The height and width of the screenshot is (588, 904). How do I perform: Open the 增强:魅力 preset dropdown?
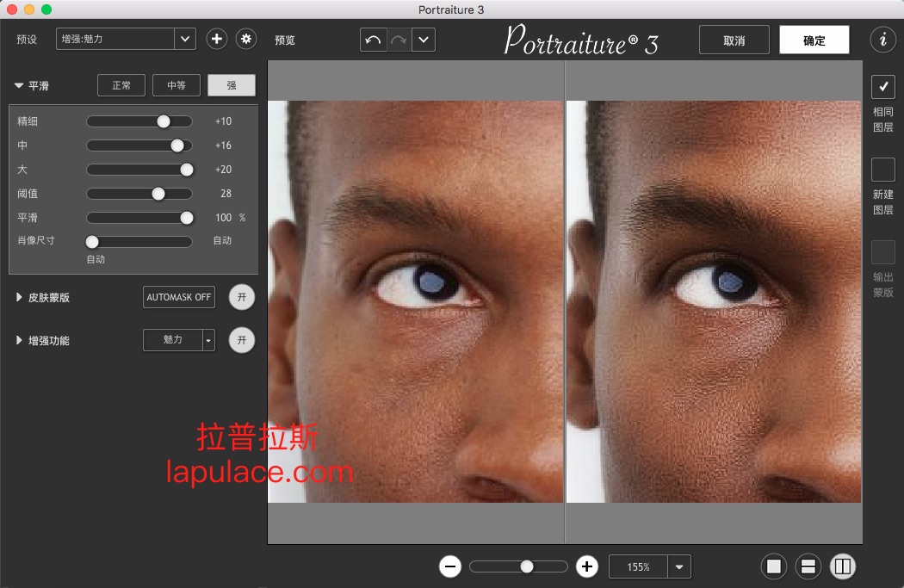[x=185, y=39]
